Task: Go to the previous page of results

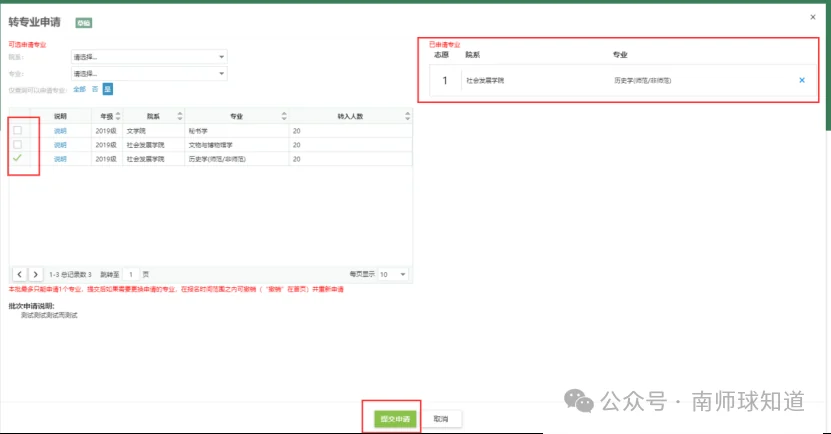Action: coord(20,274)
